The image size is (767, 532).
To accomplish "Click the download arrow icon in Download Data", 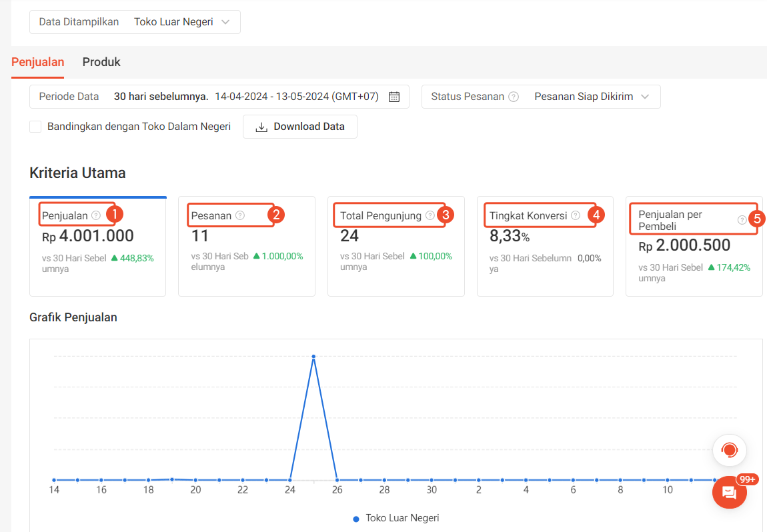I will coord(261,127).
